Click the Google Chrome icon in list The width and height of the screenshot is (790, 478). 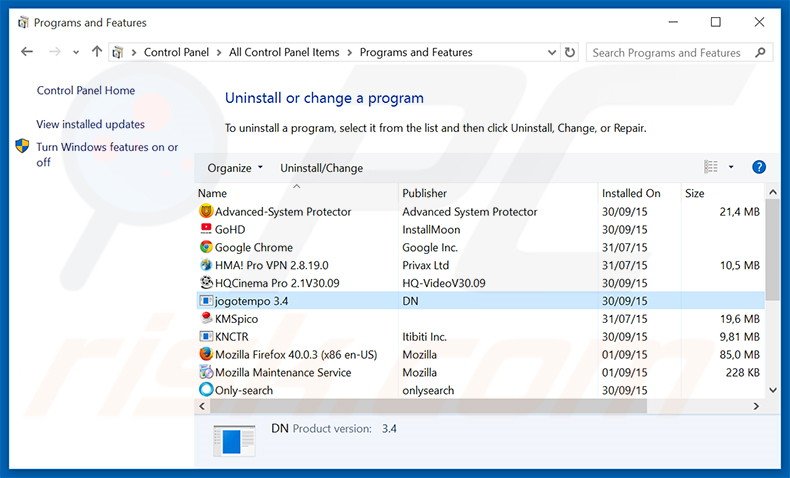[x=206, y=247]
